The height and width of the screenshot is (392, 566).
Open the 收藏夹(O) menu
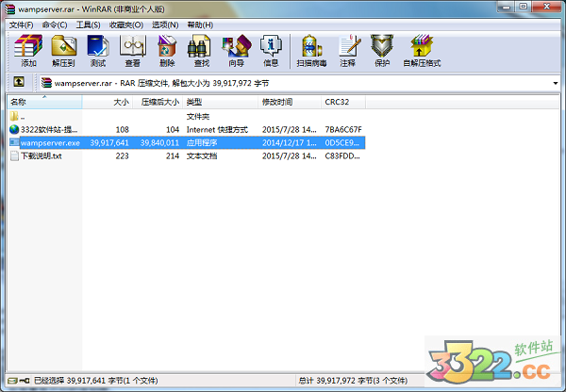[126, 24]
